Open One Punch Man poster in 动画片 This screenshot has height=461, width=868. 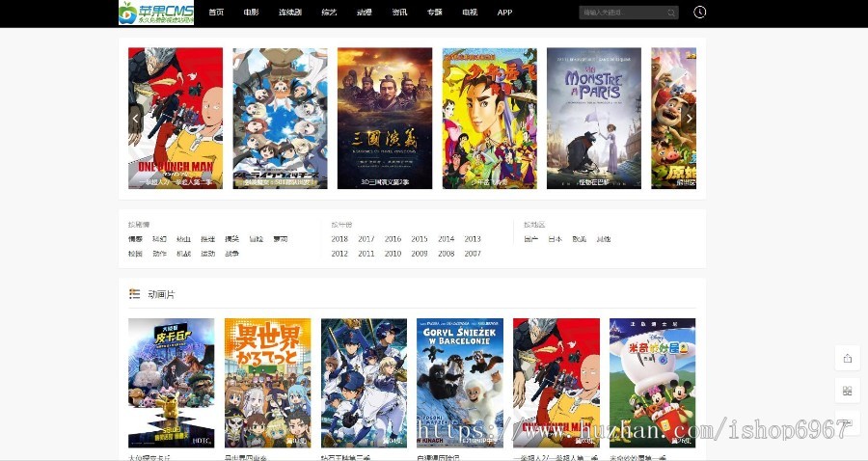[556, 383]
